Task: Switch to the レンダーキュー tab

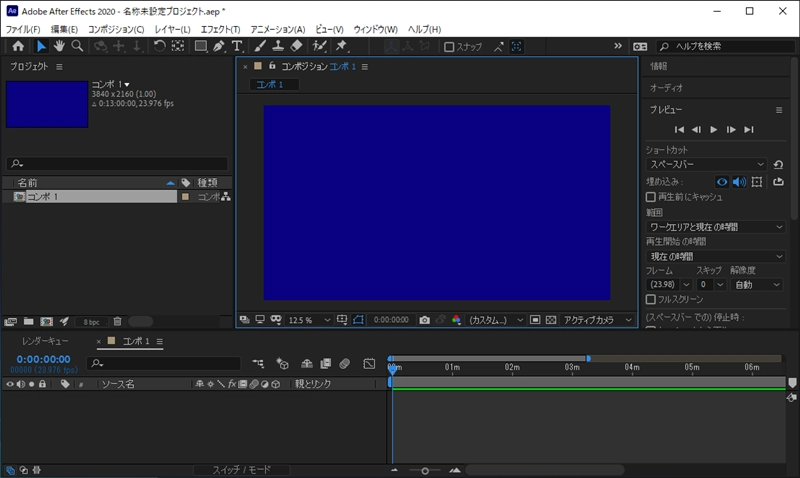Action: 44,341
